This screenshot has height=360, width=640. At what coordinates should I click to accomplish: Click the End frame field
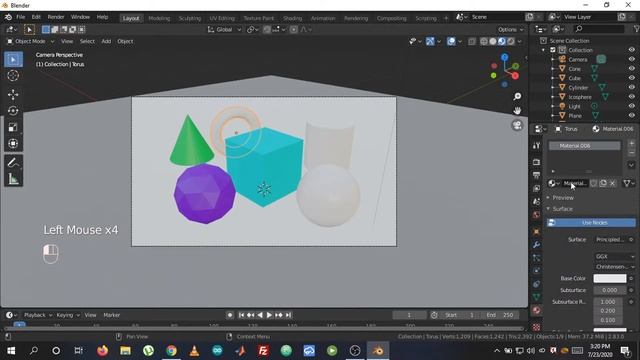(x=500, y=315)
